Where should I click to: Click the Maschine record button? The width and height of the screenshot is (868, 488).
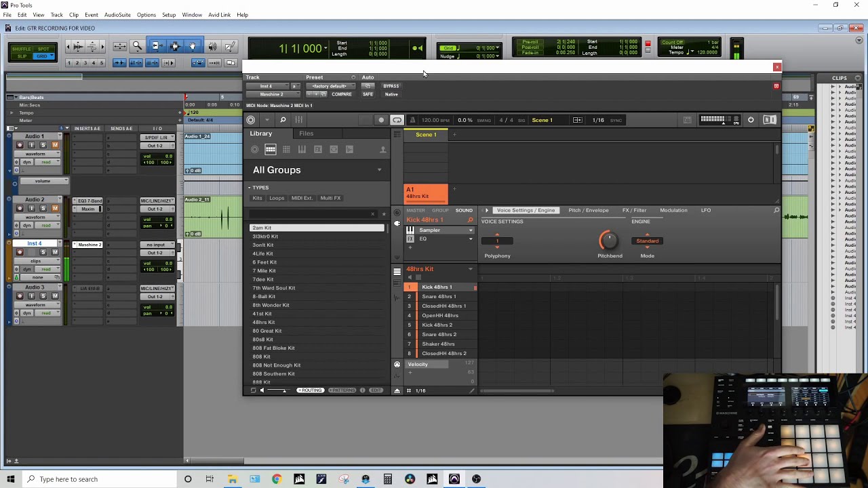(x=381, y=120)
